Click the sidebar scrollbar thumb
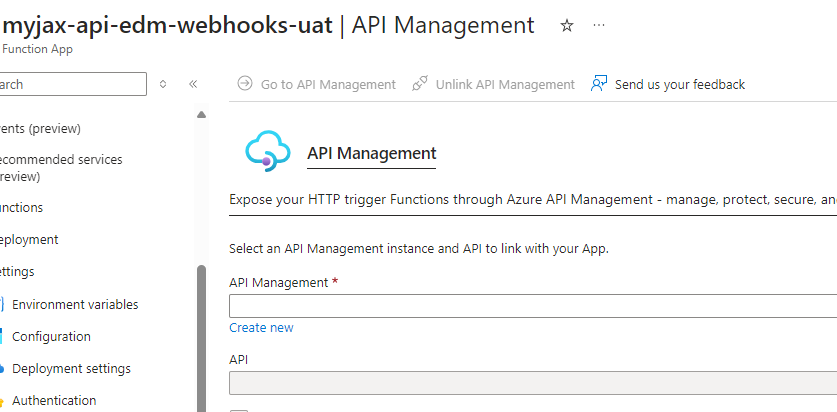The height and width of the screenshot is (412, 837). point(201,338)
